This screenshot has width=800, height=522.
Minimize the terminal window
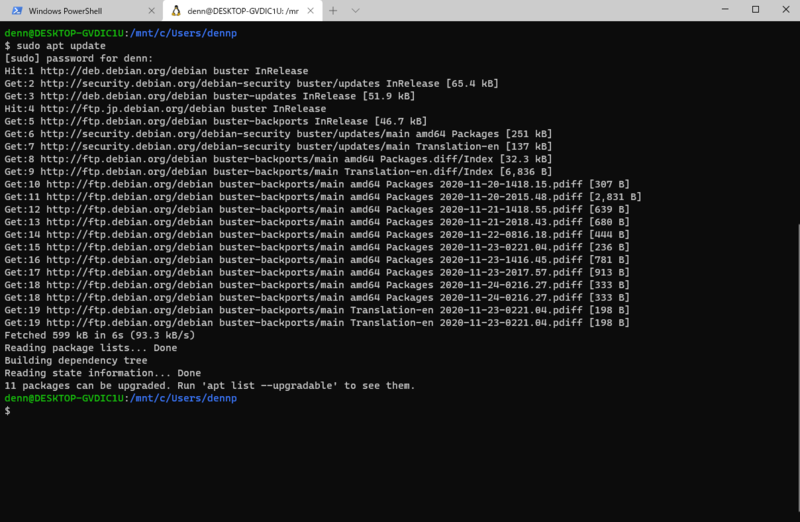click(725, 9)
